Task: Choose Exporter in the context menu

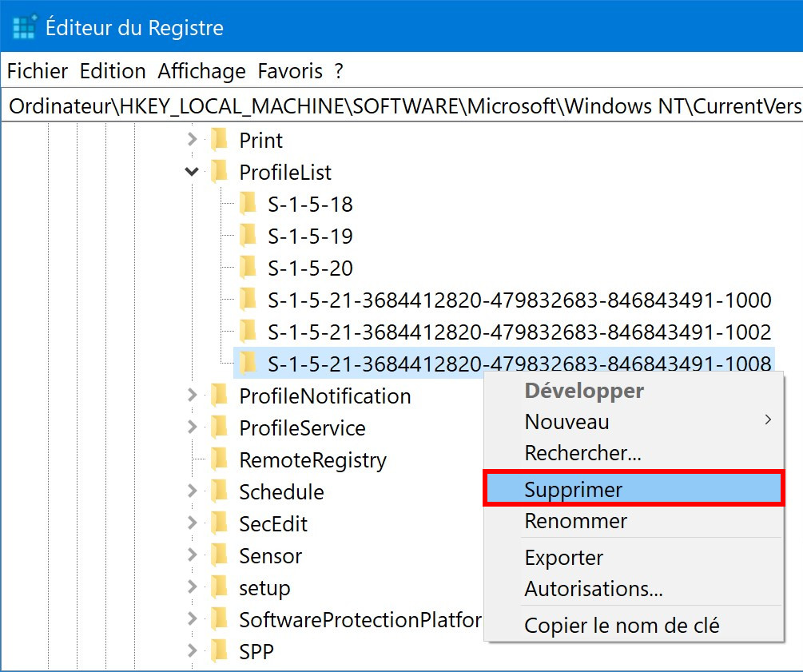Action: [x=634, y=557]
